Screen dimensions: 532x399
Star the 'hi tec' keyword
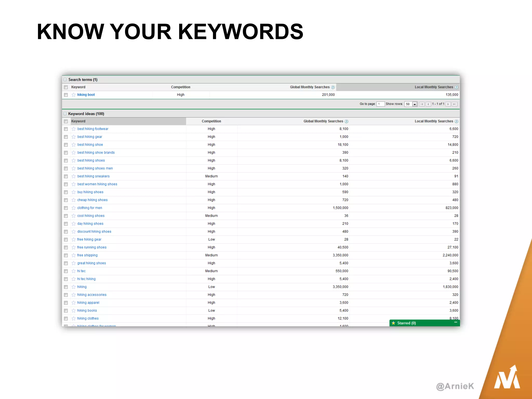pyautogui.click(x=74, y=271)
